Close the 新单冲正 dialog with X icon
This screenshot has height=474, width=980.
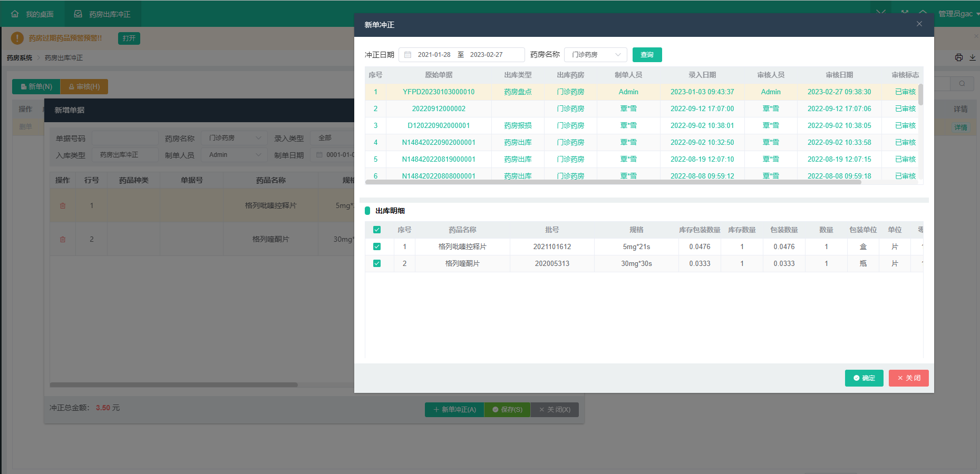click(x=919, y=24)
